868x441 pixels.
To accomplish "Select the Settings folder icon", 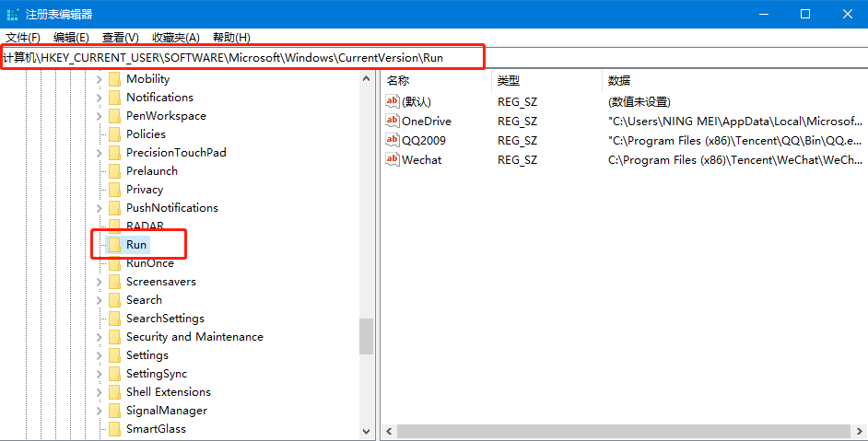I will [114, 355].
